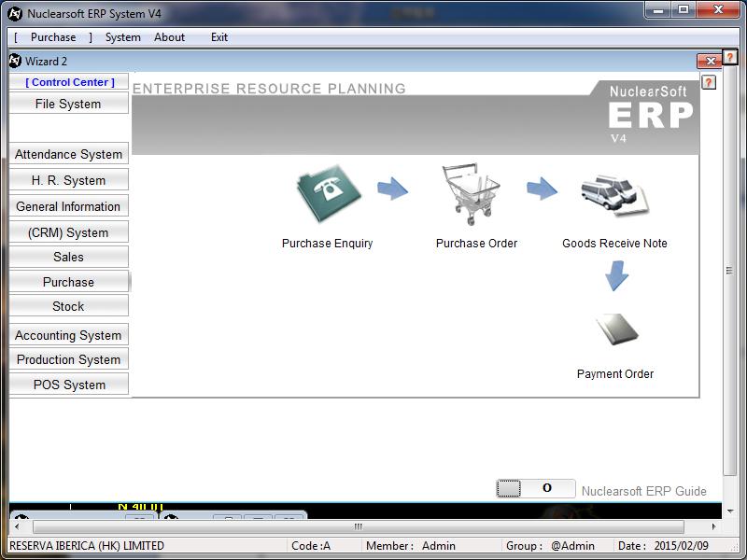Open the POS System module
747x560 pixels.
68,385
